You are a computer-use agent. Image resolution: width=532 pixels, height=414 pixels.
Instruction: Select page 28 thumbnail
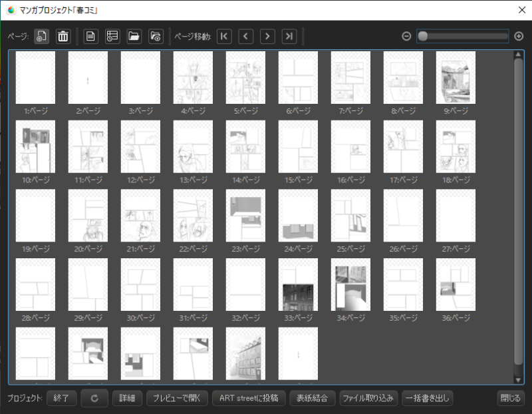35,284
